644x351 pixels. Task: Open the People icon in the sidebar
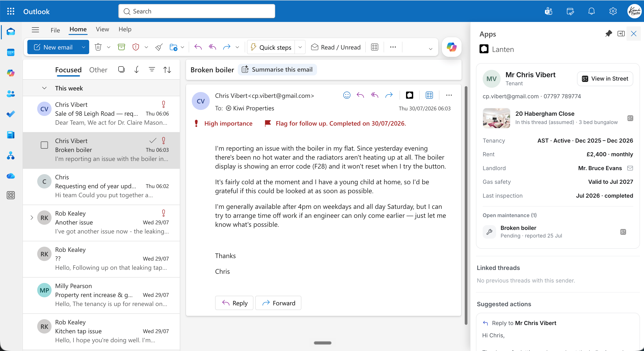[11, 94]
